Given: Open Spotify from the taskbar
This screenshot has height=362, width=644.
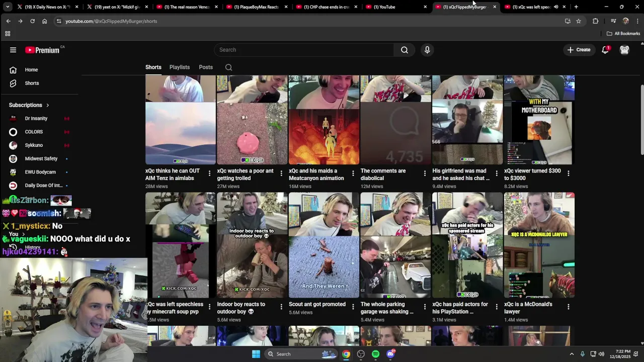Looking at the screenshot, I should click(x=375, y=354).
